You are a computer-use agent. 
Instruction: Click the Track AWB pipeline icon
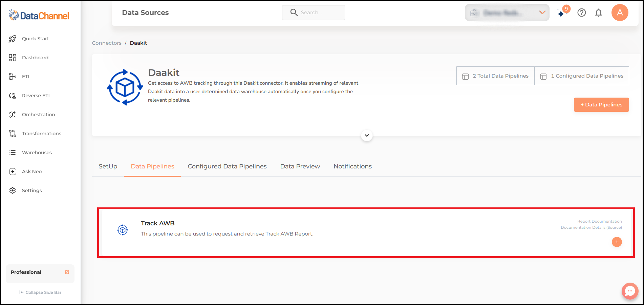123,230
